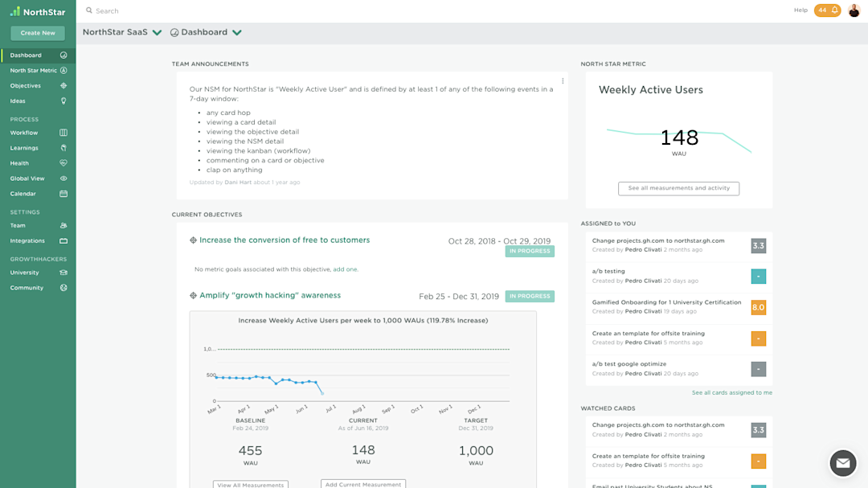The image size is (868, 488).
Task: Open watched Create an template for offsite training
Action: tap(679, 461)
